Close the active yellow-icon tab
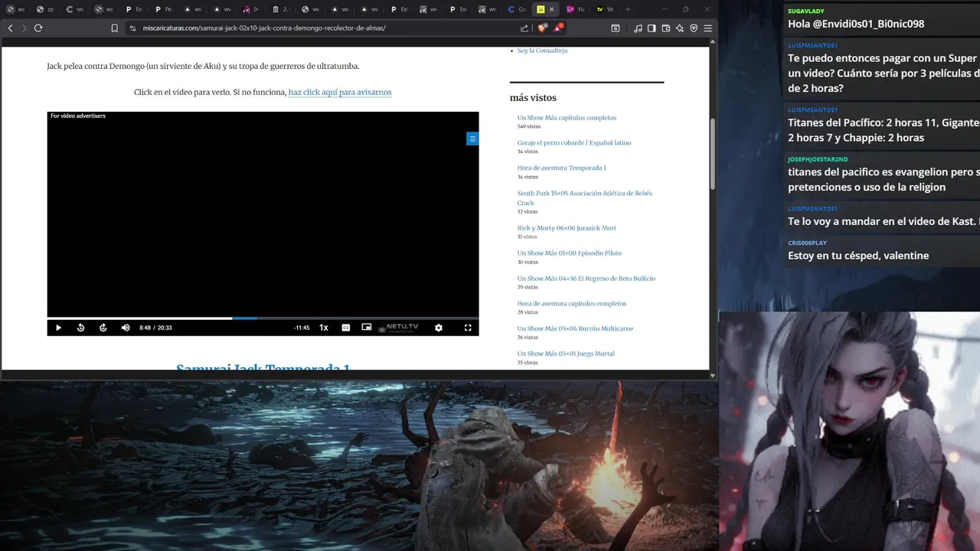Image resolution: width=980 pixels, height=551 pixels. [x=551, y=9]
